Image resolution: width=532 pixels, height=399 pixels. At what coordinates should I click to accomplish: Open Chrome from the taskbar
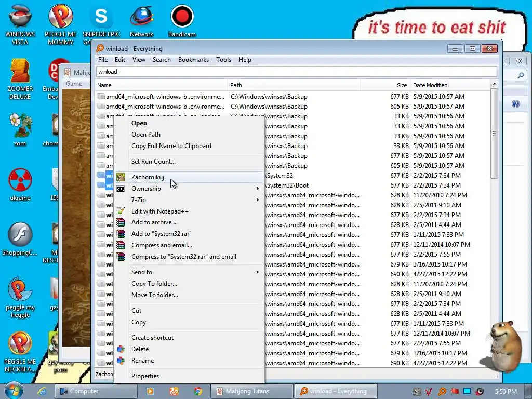198,391
